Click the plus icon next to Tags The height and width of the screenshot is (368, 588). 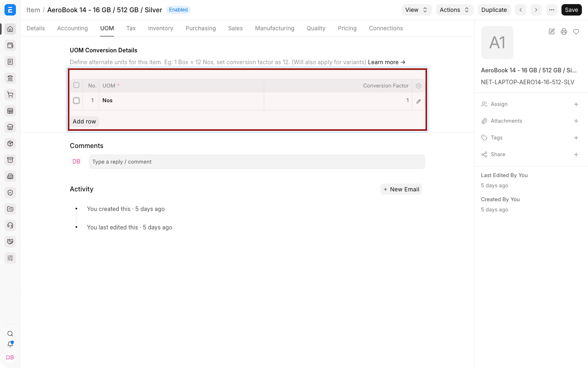(576, 138)
